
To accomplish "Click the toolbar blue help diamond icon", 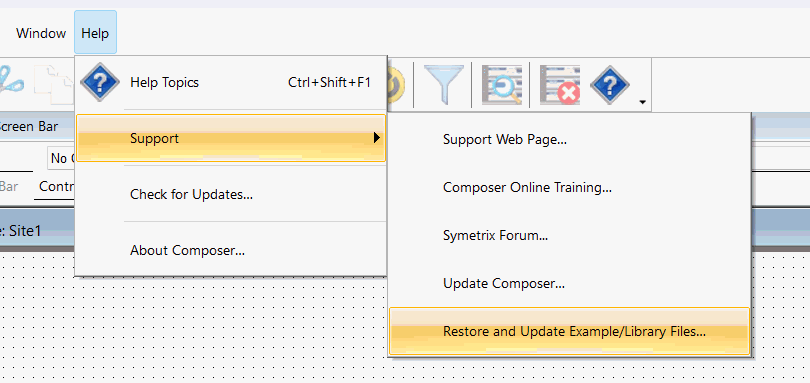I will [x=610, y=84].
